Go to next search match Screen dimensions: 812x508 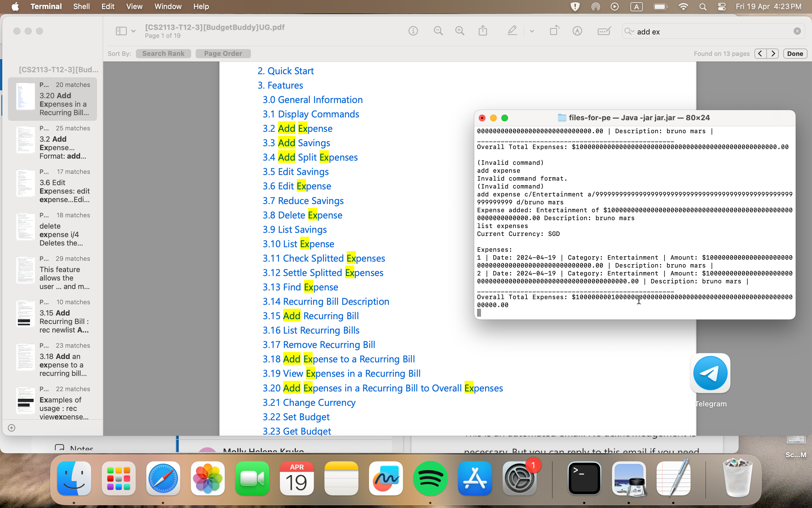(x=773, y=53)
